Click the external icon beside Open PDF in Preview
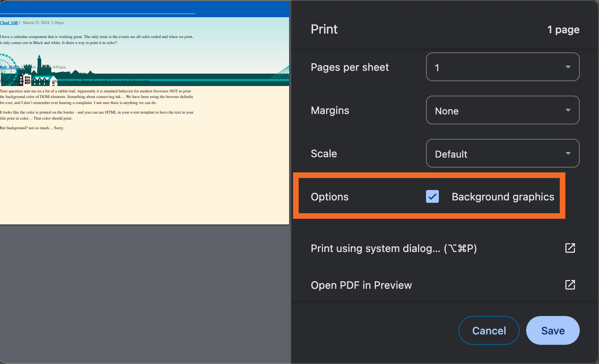The width and height of the screenshot is (599, 364). tap(570, 285)
